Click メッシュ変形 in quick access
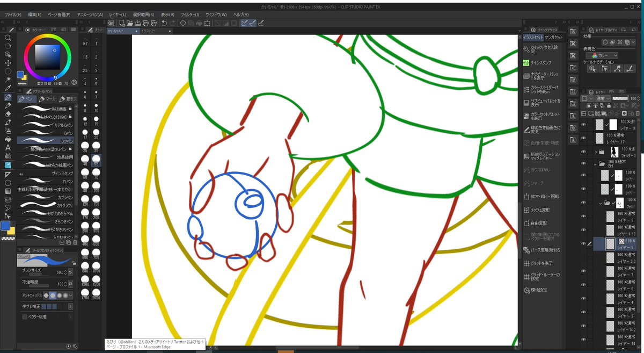Image resolution: width=644 pixels, height=353 pixels. click(541, 210)
